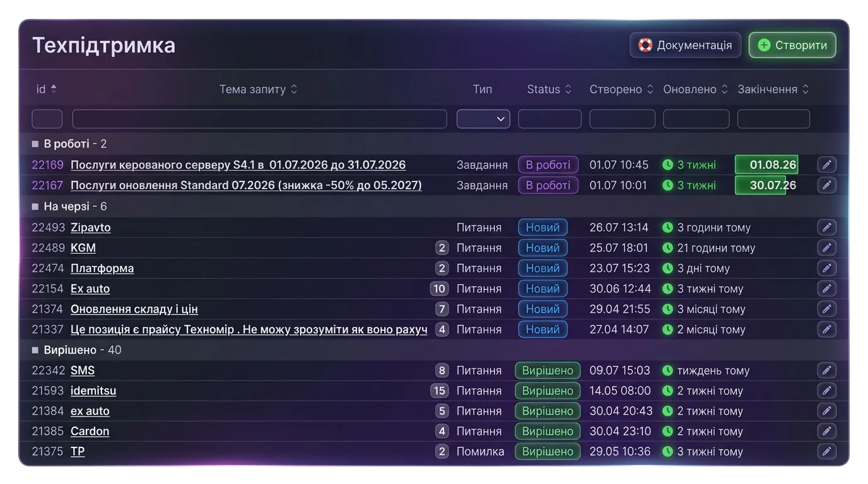Image resolution: width=868 pixels, height=484 pixels.
Task: Click message count badge 8 on SMS
Action: 442,371
